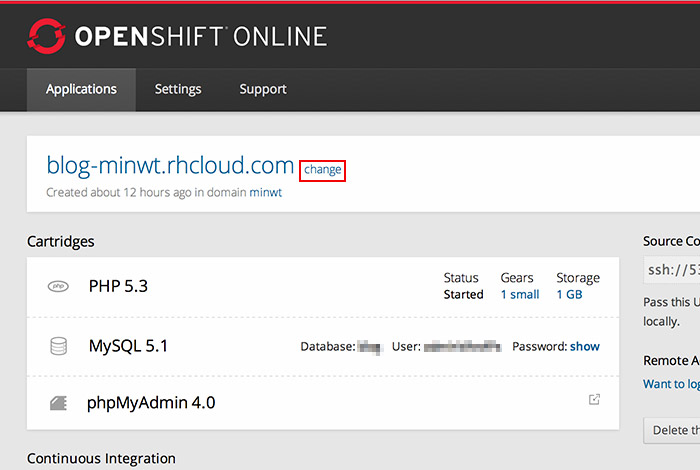This screenshot has width=700, height=470.
Task: Click the Continuous Integration heading
Action: pos(101,458)
